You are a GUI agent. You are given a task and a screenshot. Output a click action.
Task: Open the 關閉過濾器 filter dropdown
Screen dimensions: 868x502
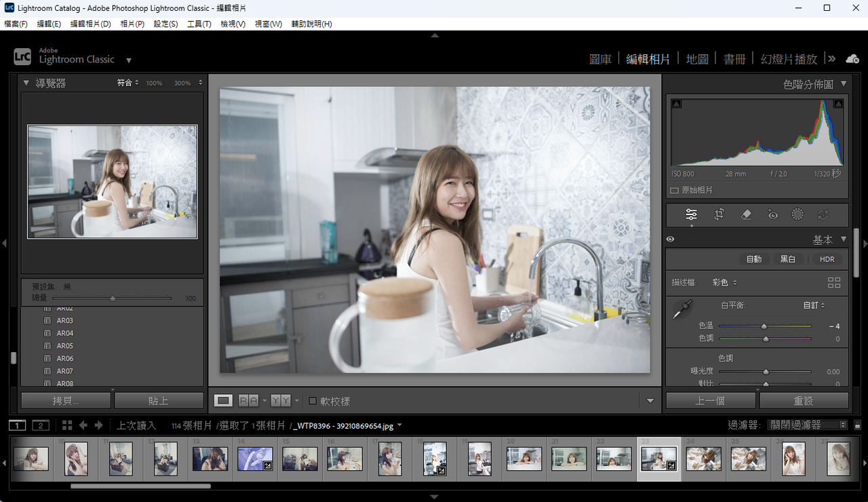click(808, 425)
